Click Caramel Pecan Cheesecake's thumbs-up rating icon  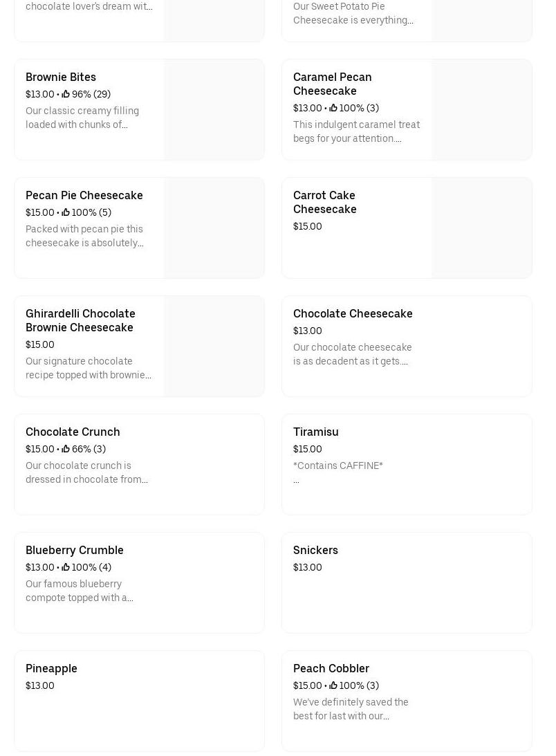(x=333, y=108)
